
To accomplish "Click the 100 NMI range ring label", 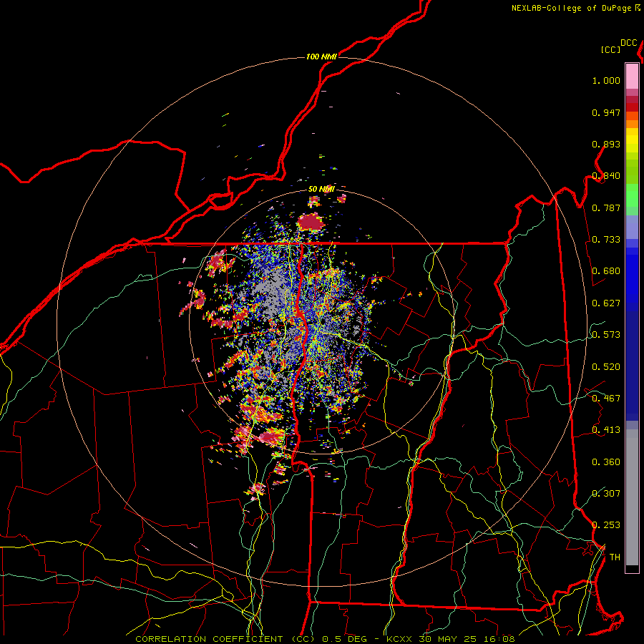I will (321, 57).
